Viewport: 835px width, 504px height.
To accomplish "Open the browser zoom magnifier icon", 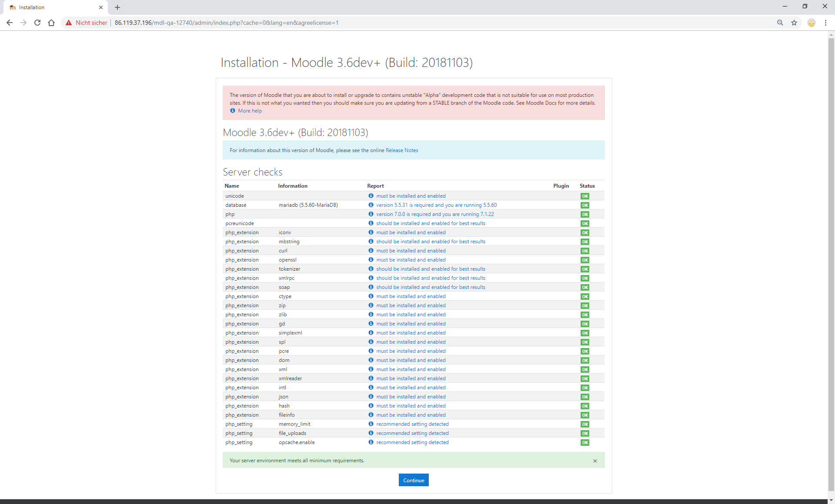I will (x=780, y=23).
